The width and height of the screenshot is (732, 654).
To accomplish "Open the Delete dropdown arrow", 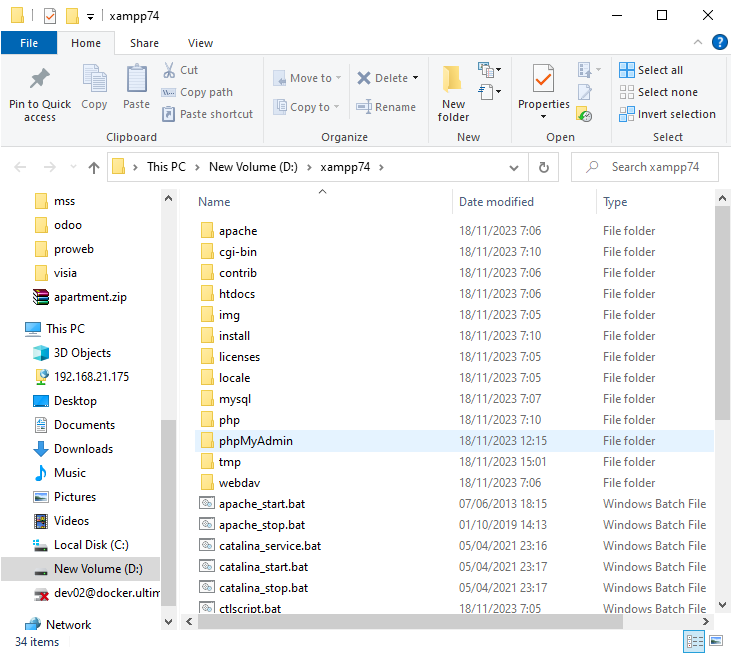I will pos(415,78).
